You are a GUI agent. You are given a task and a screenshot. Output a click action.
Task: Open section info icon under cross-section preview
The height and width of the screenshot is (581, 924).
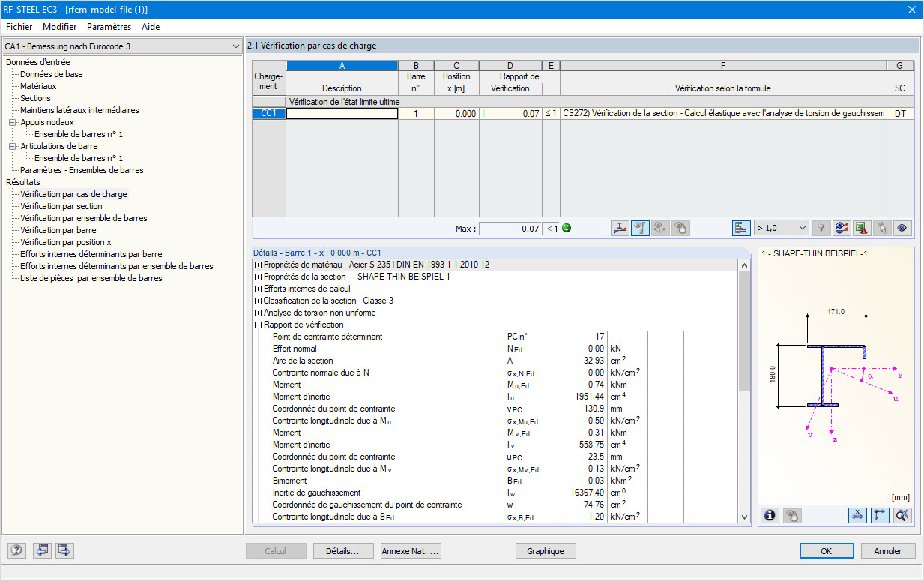[770, 515]
